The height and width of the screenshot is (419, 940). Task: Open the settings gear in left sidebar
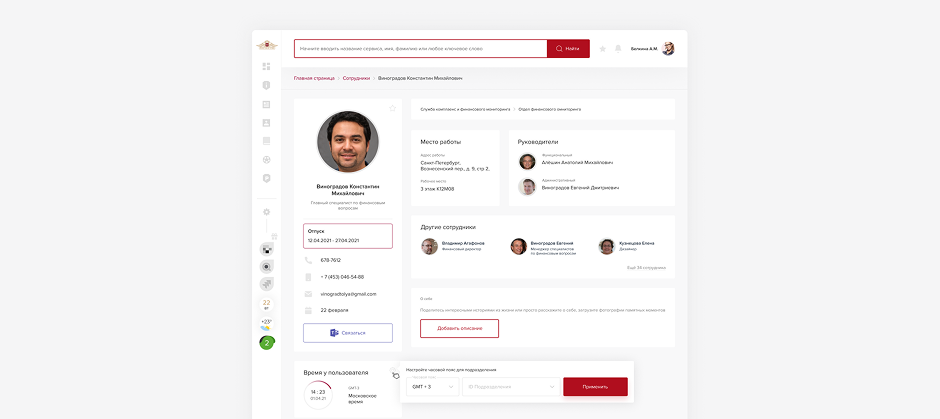(x=266, y=212)
